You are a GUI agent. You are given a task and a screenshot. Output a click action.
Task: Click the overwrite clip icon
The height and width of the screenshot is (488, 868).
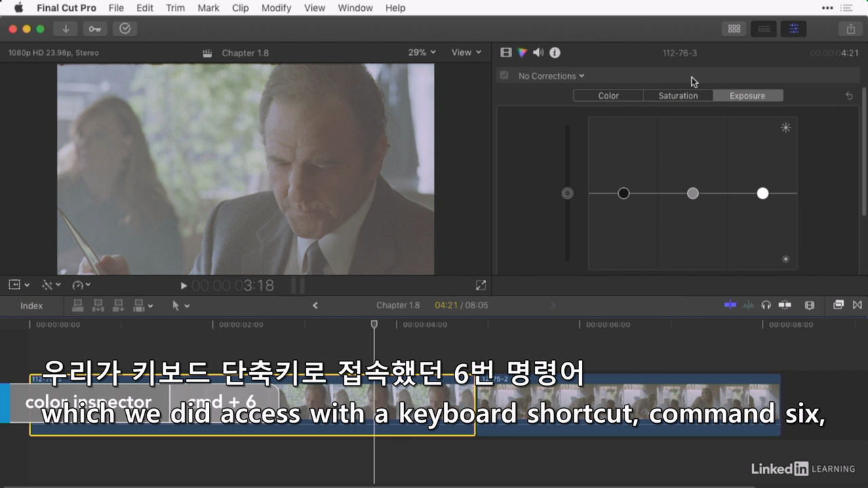[140, 306]
